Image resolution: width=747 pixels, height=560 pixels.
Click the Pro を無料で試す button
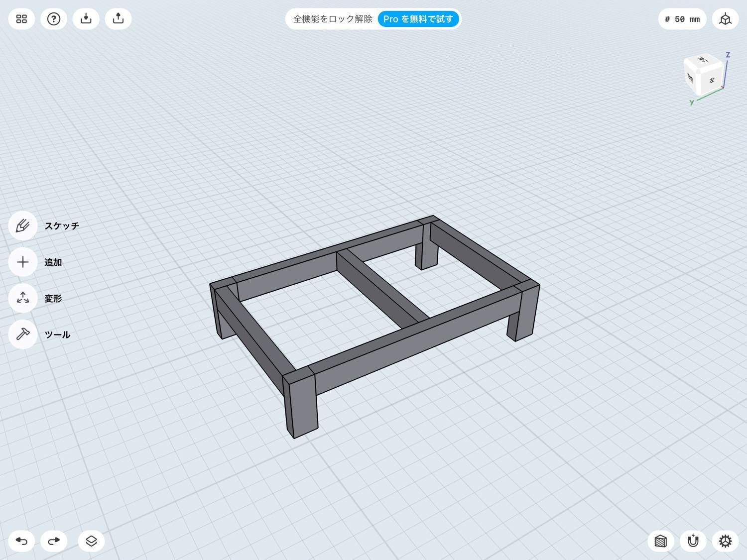coord(418,19)
